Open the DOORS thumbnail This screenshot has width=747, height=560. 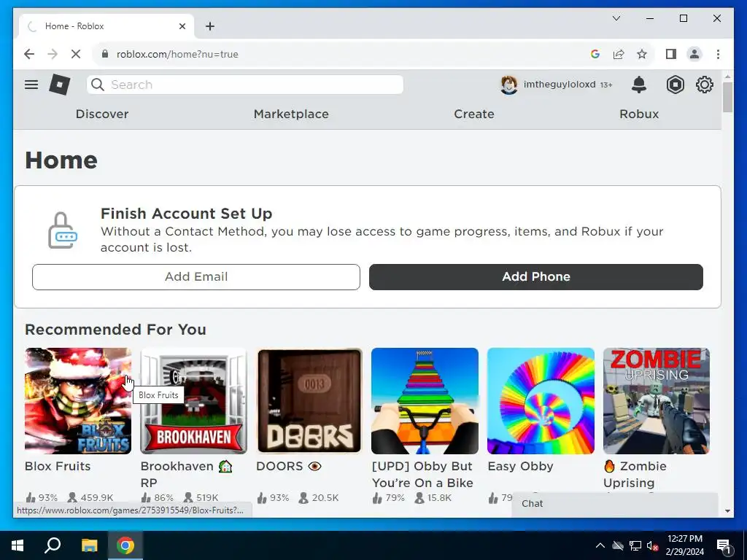[x=309, y=401]
